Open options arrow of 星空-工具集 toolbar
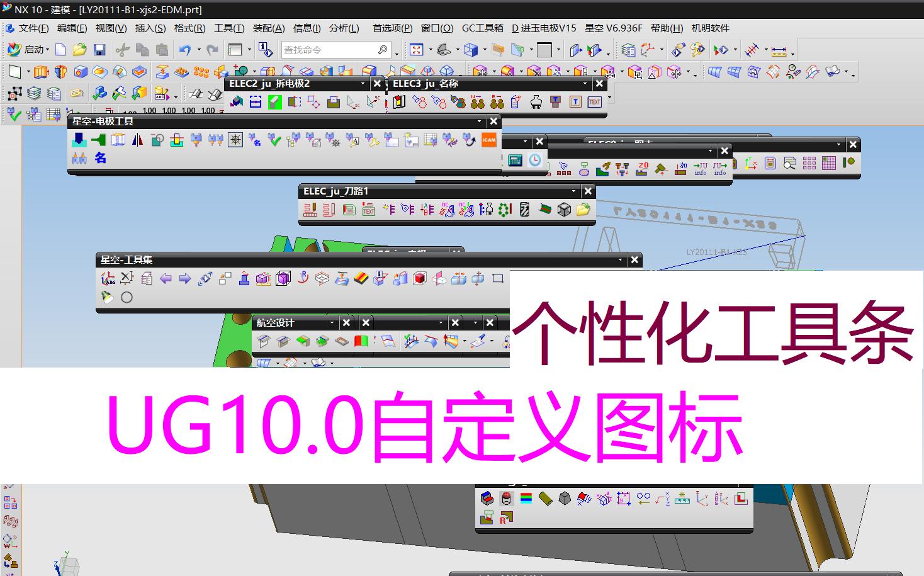924x576 pixels. [x=620, y=260]
